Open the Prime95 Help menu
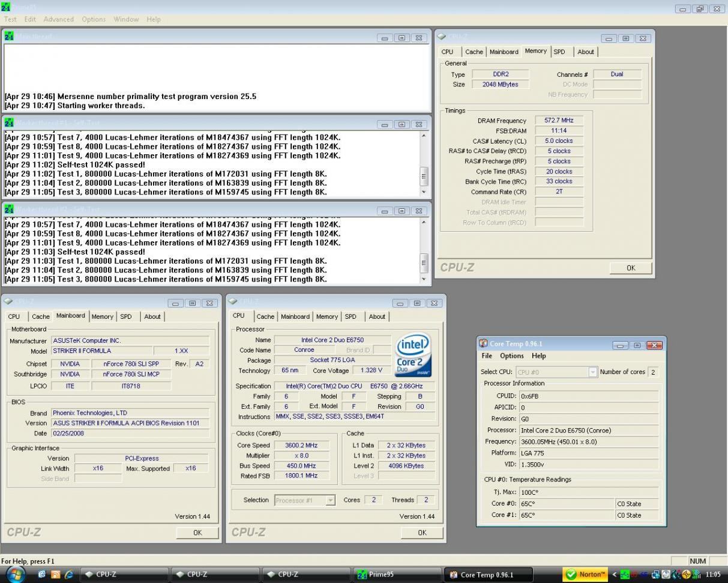The width and height of the screenshot is (728, 583). coord(154,19)
